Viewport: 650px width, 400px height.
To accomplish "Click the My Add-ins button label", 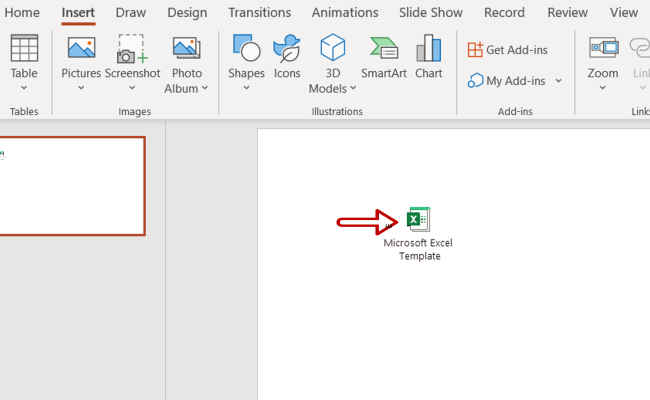I will pyautogui.click(x=516, y=81).
